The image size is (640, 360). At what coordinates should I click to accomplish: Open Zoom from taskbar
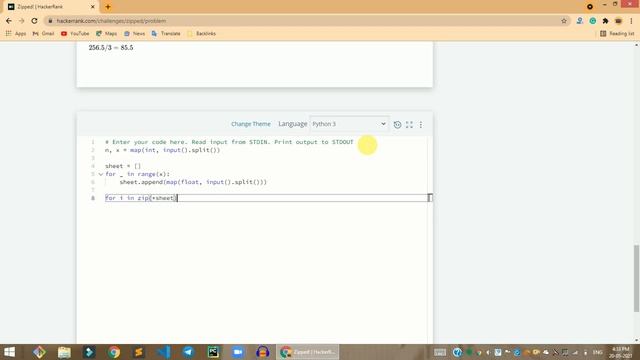point(238,352)
